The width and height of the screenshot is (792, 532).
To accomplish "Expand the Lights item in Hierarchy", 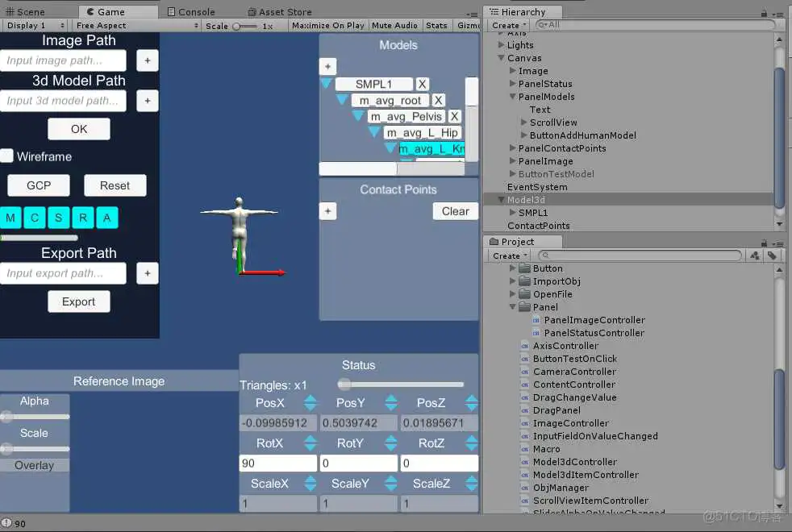I will tap(502, 45).
